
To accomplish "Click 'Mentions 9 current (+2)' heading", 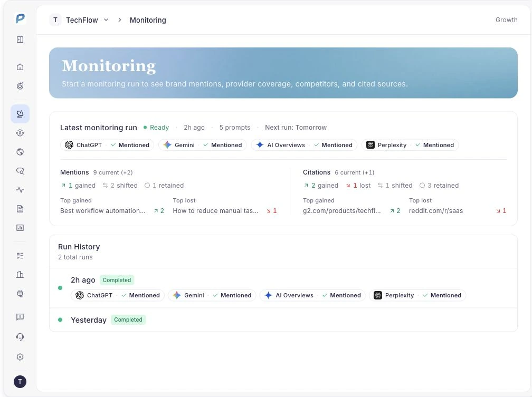I will [x=97, y=172].
